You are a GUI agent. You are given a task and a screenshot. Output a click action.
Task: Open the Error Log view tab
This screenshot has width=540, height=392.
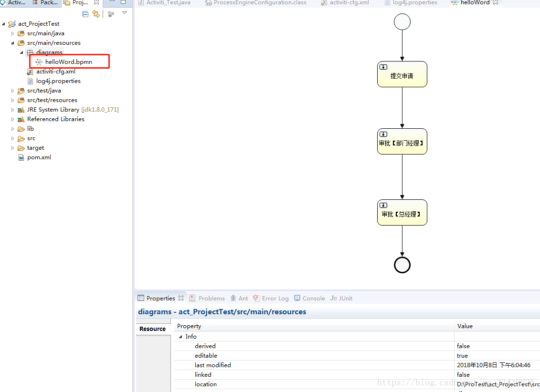271,299
